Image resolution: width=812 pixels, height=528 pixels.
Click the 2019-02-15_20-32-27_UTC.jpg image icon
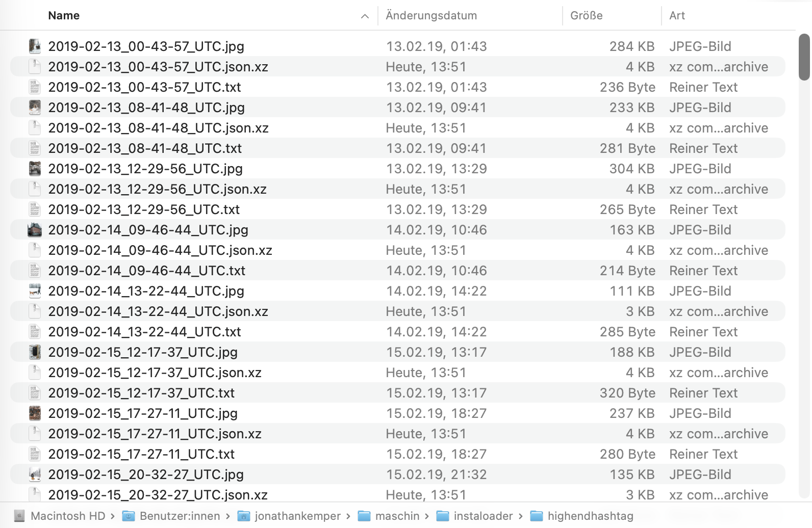tap(35, 474)
